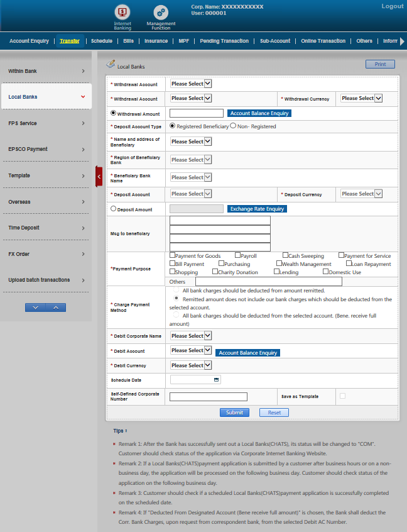
Task: Open the Schedule Date calendar icon
Action: point(217,380)
